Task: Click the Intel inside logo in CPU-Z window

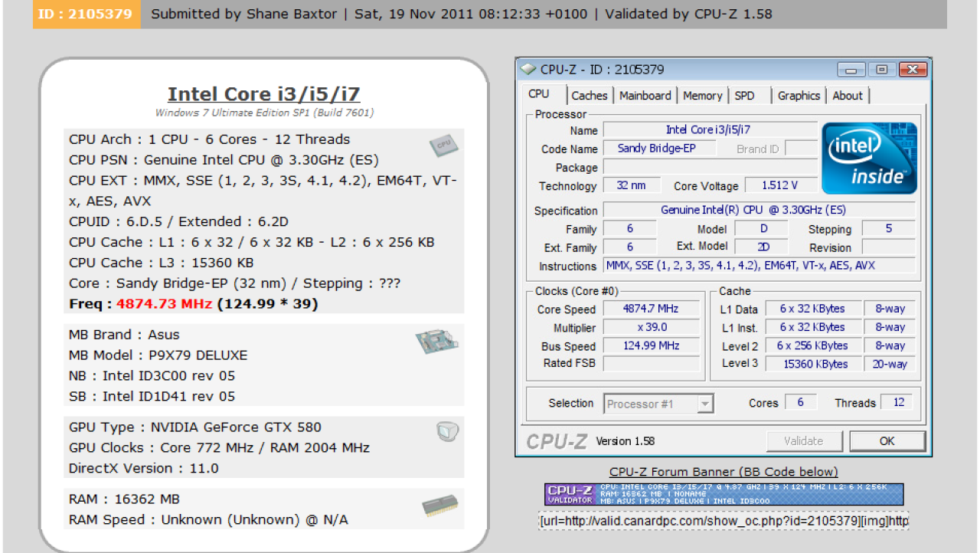Action: tap(869, 158)
